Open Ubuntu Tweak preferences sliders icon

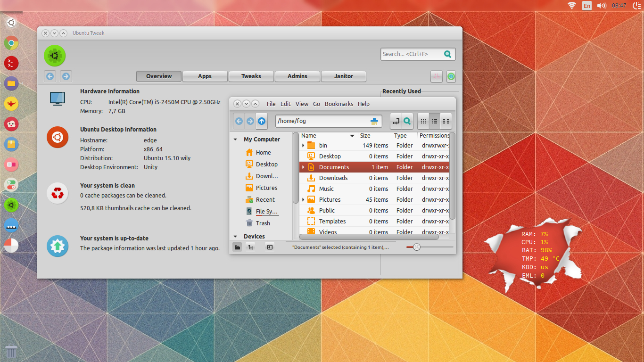437,76
